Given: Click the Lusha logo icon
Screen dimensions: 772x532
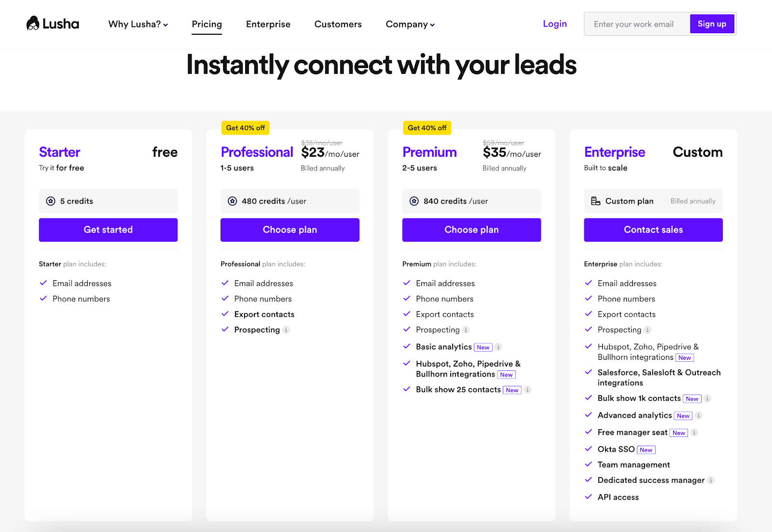Looking at the screenshot, I should point(33,24).
